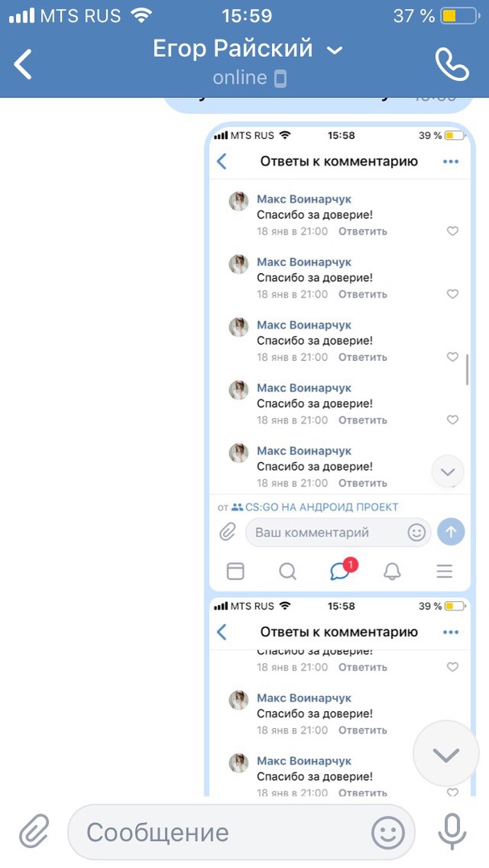489x868 pixels.
Task: Open the attachment paperclip next to Сообщение
Action: point(35,832)
